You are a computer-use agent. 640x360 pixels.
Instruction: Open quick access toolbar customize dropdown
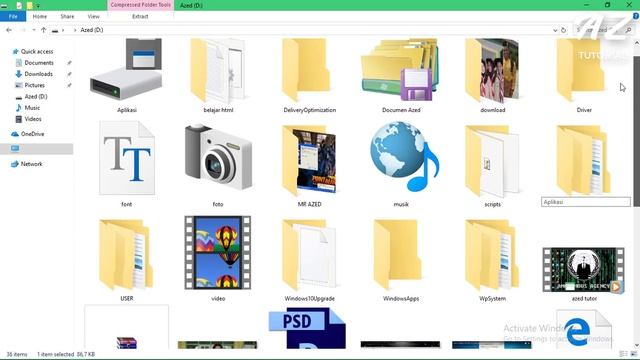point(38,6)
